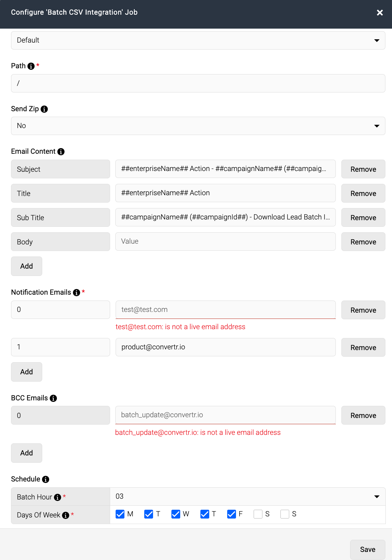392x560 pixels.
Task: Edit the test@test.com email field
Action: (x=226, y=310)
